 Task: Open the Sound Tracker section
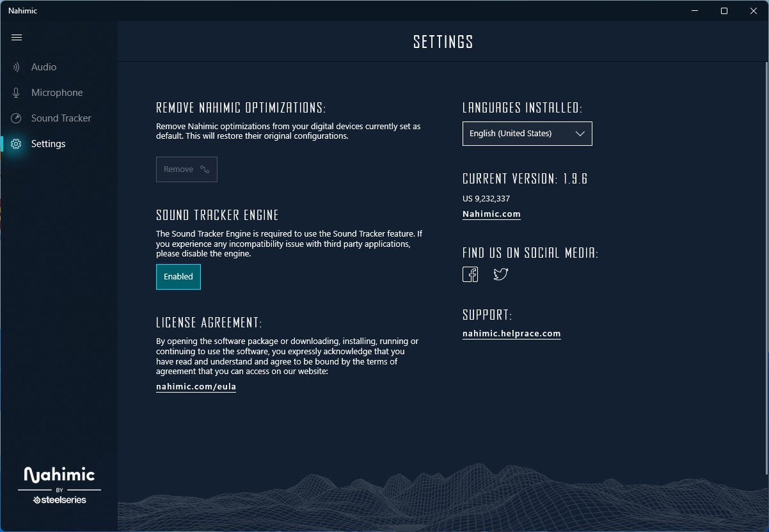[59, 118]
